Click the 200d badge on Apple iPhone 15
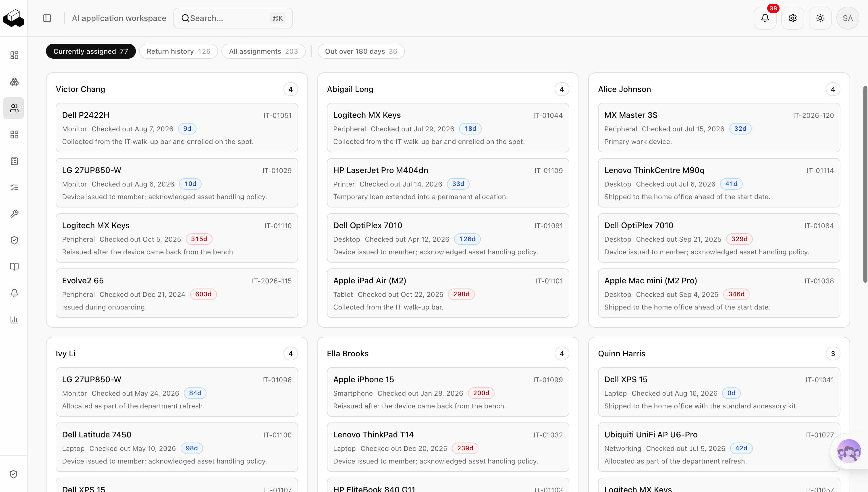This screenshot has height=492, width=868. point(481,393)
